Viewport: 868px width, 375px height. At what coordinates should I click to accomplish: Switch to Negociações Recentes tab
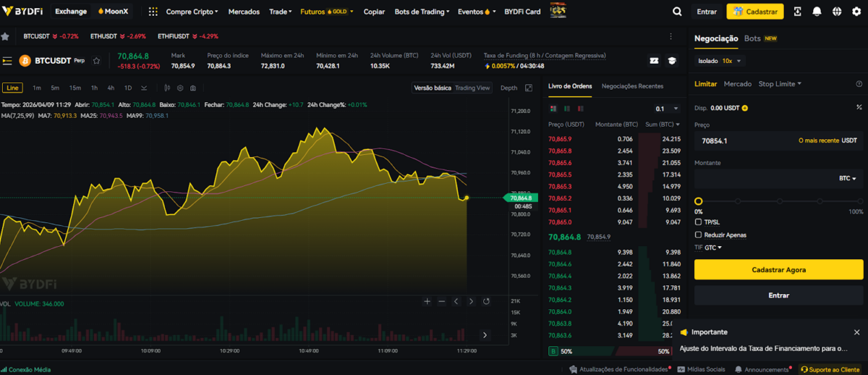pyautogui.click(x=632, y=86)
